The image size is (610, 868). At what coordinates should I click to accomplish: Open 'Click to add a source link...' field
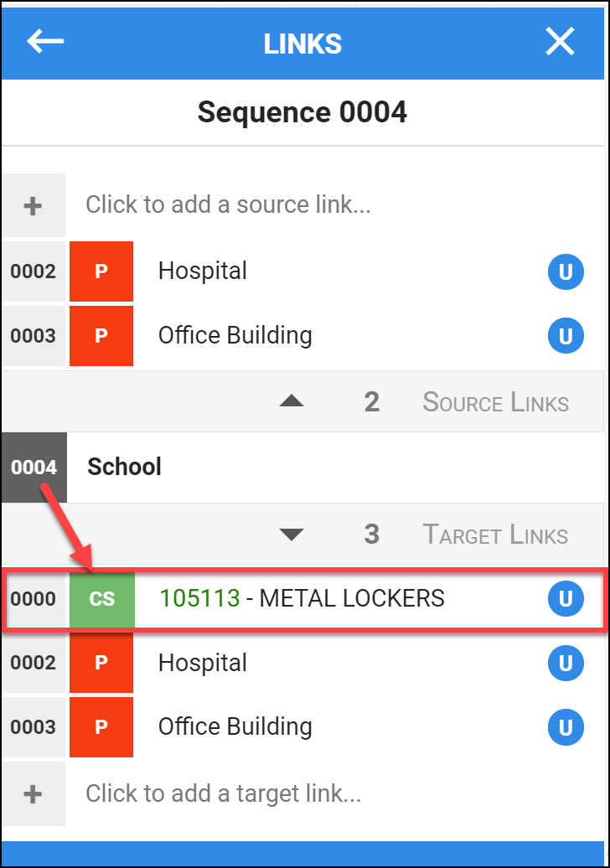click(x=228, y=204)
